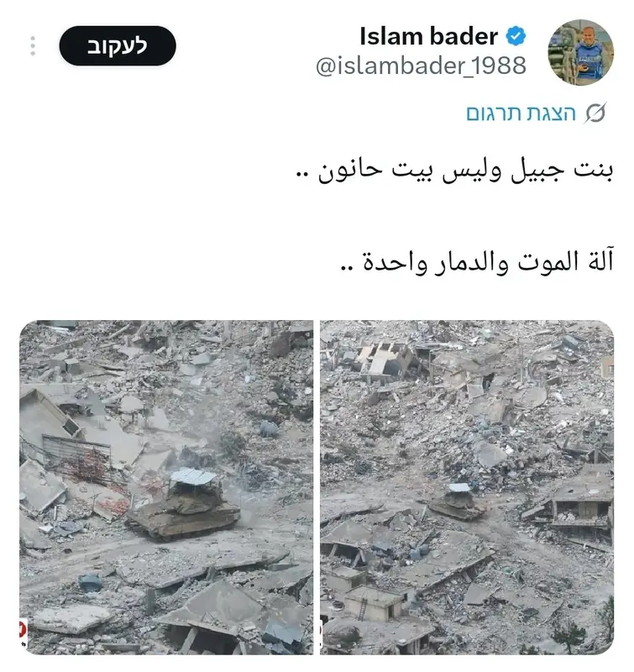This screenshot has height=672, width=634.
Task: Click the tank in the right photo
Action: 457,501
